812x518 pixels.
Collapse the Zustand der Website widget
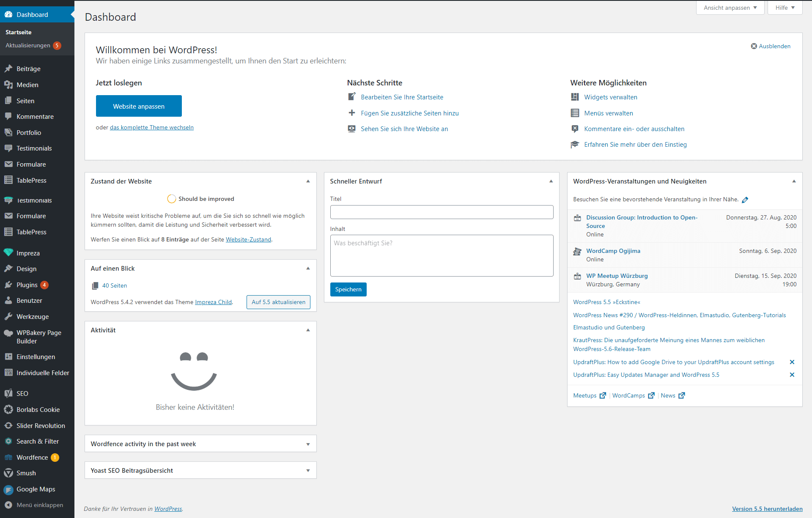pyautogui.click(x=308, y=181)
